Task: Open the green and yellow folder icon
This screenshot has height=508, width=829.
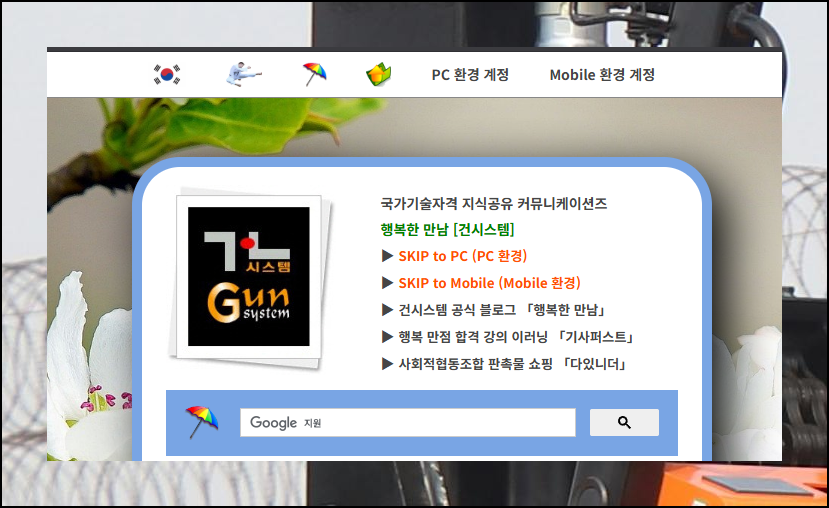Action: (x=379, y=75)
